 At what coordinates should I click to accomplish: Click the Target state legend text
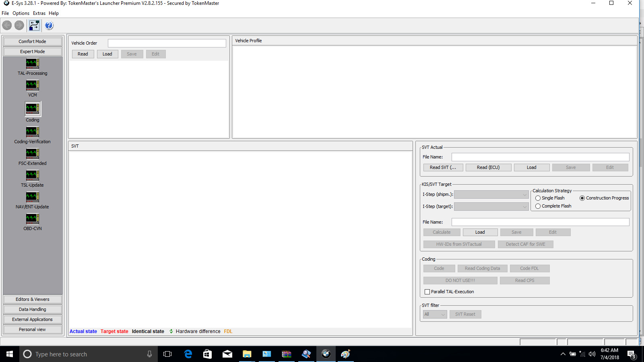click(x=114, y=331)
